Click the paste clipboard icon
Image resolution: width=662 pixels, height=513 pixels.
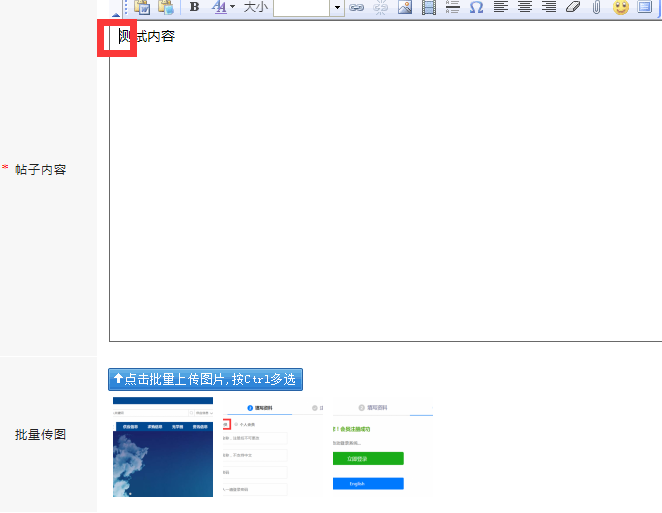pyautogui.click(x=142, y=7)
